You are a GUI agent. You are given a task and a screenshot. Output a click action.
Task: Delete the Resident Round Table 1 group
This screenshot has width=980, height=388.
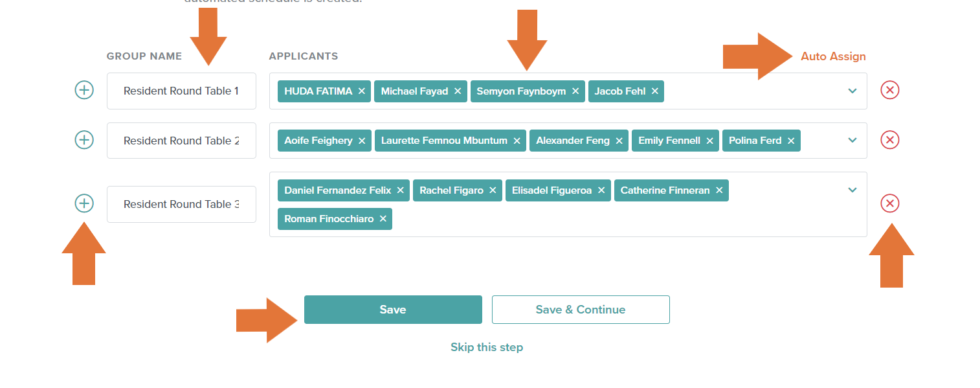click(x=890, y=90)
